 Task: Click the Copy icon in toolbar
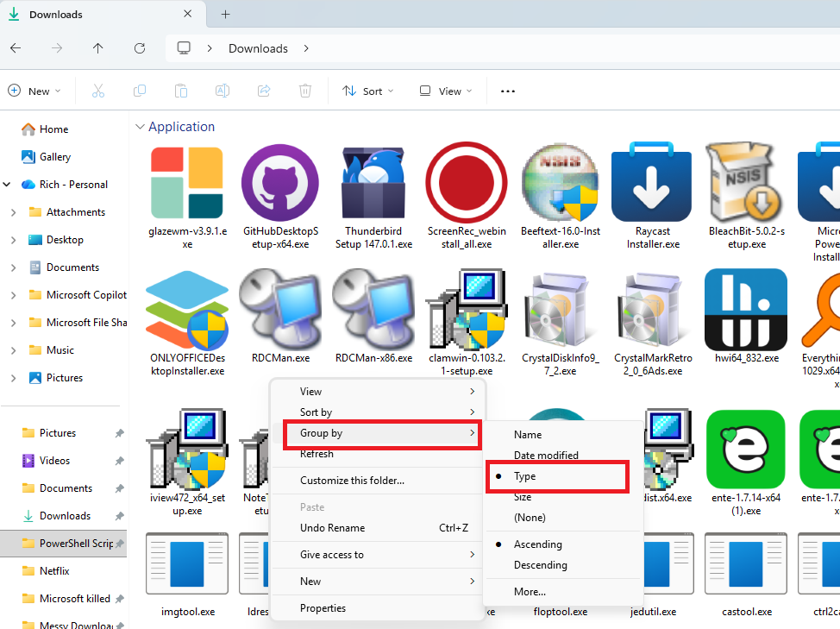[x=140, y=91]
